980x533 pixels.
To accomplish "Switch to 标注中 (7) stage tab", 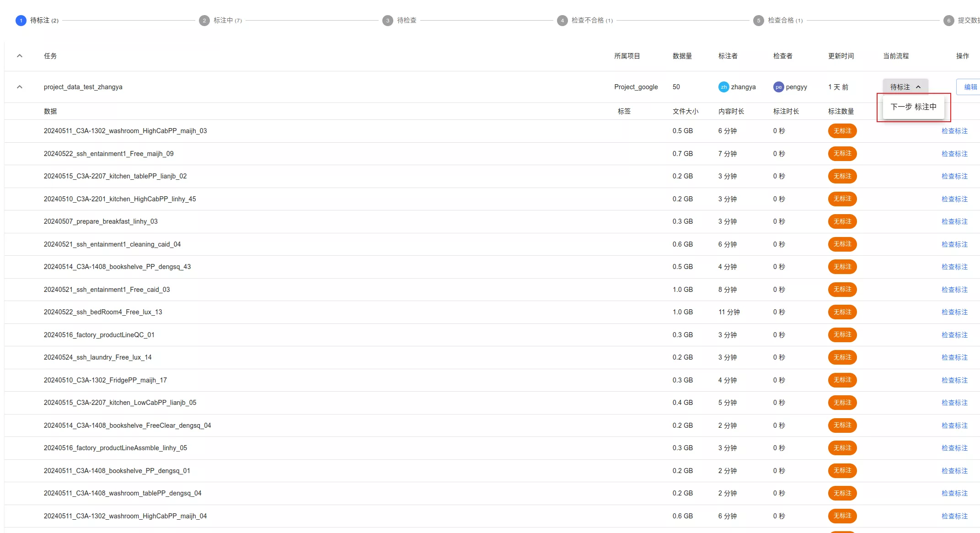I will pos(227,21).
